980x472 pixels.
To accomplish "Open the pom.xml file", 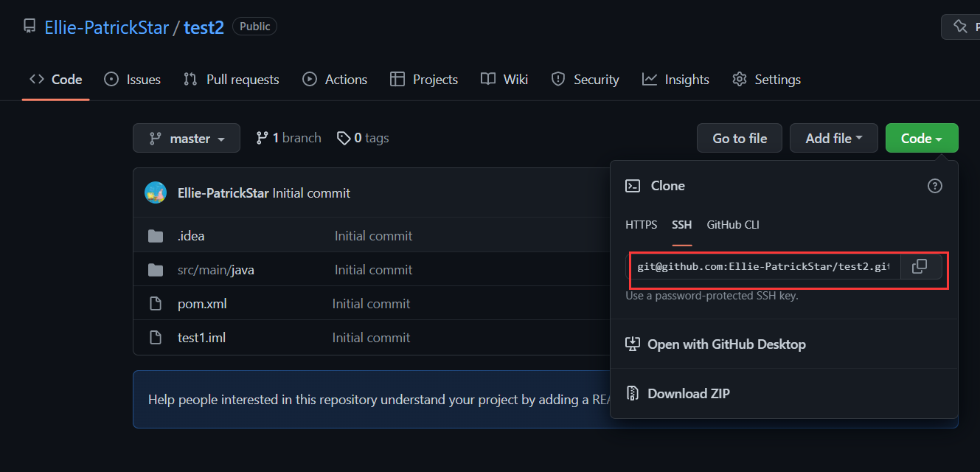I will (x=202, y=304).
